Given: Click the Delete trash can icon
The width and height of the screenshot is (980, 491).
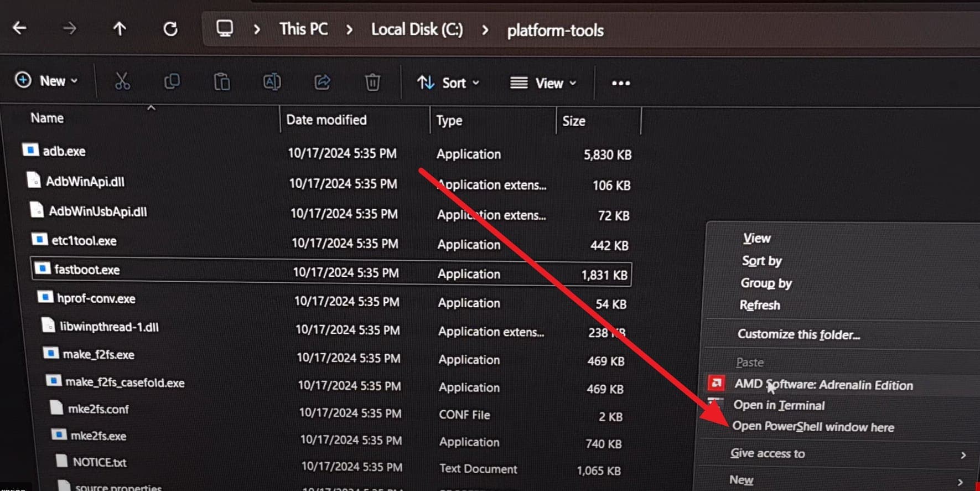Looking at the screenshot, I should pyautogui.click(x=372, y=82).
